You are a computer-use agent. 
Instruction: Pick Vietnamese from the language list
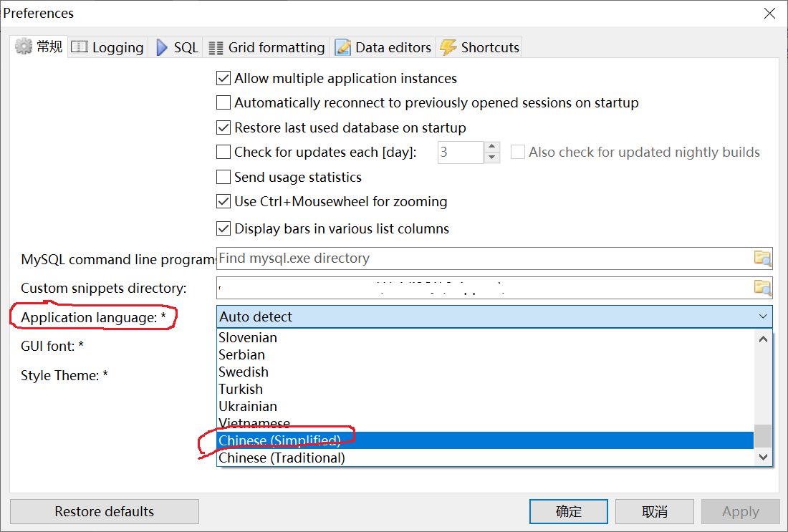click(486, 423)
